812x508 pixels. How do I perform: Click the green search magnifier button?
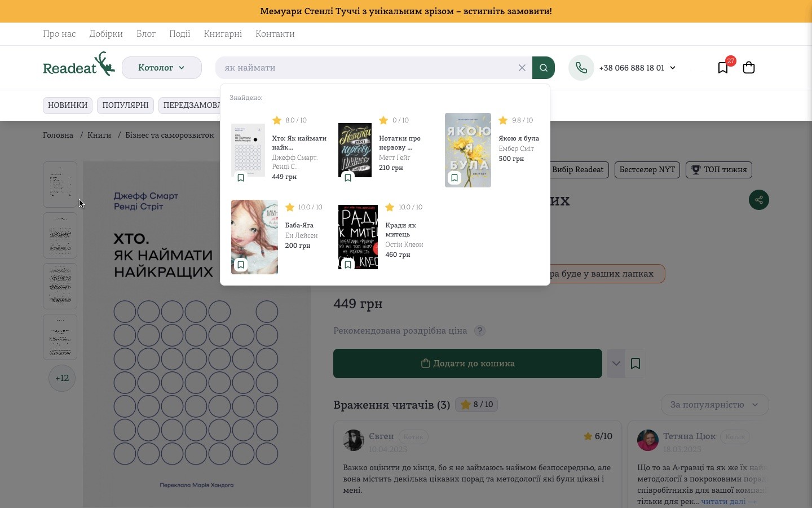click(544, 68)
